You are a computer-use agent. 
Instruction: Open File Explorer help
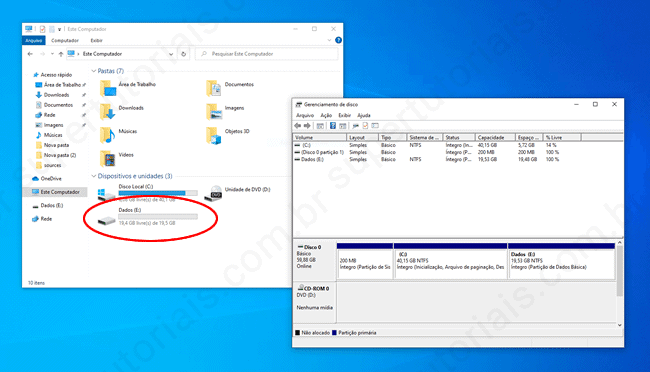[338, 40]
